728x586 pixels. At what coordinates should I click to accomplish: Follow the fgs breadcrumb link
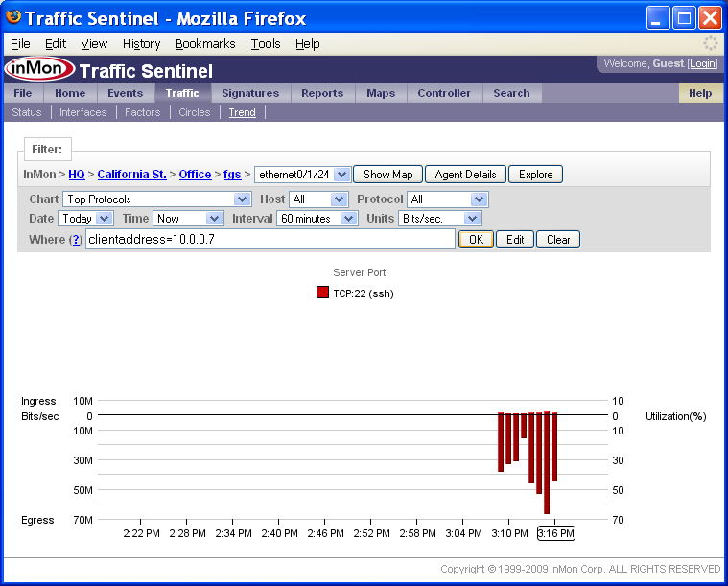(x=232, y=175)
